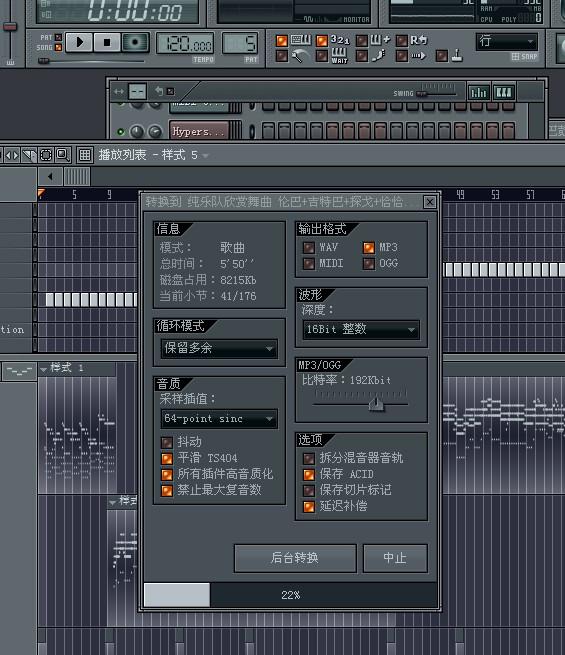Open the playlist grid snap icon
Screen dimensions: 565x655
(x=85, y=155)
